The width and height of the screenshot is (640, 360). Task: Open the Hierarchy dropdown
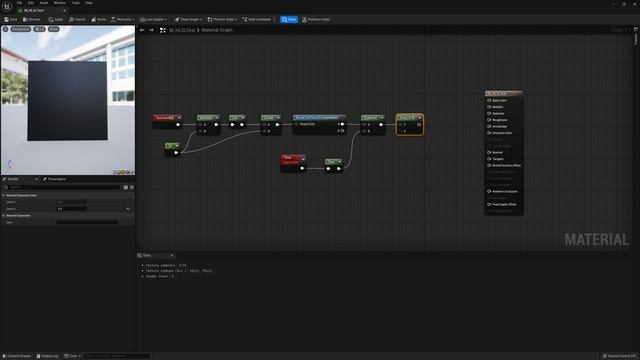click(122, 20)
